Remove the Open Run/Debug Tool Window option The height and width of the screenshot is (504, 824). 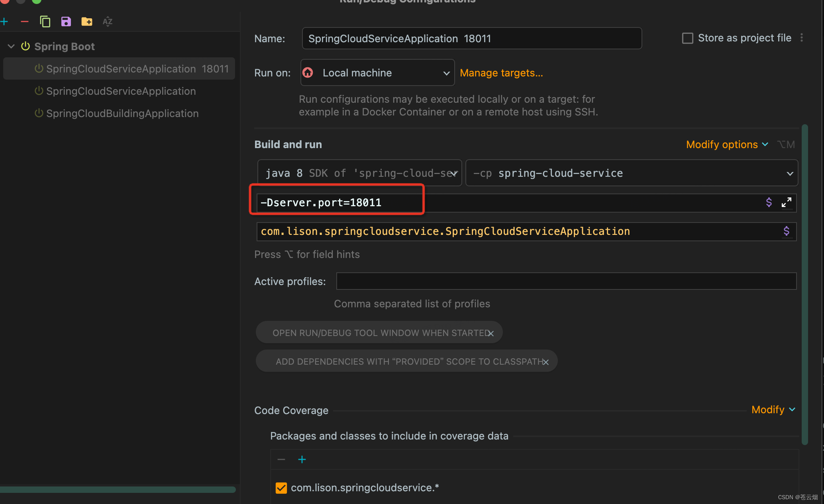click(491, 334)
